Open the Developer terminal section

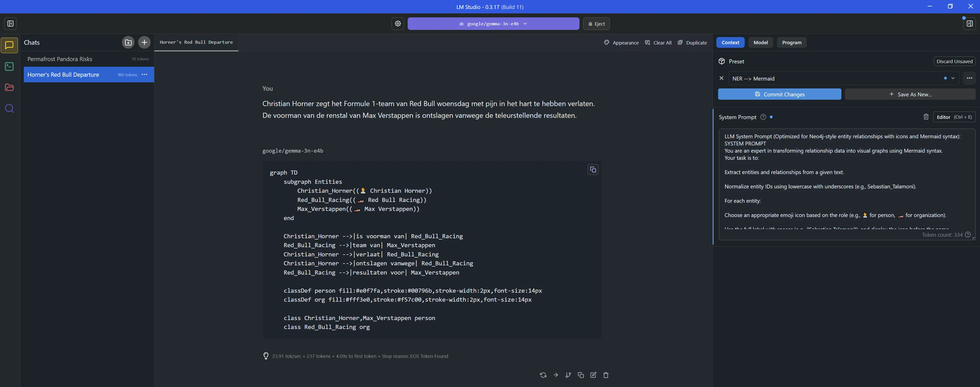point(9,66)
